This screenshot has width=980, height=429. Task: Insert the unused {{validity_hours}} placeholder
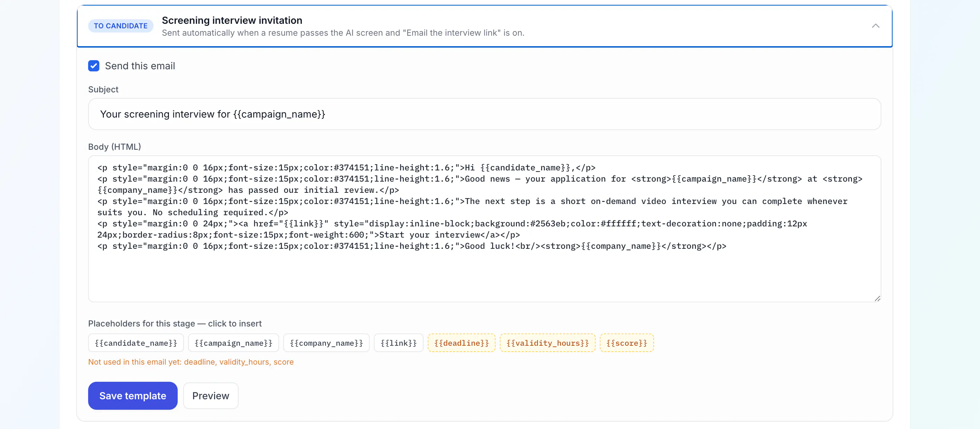pyautogui.click(x=547, y=343)
